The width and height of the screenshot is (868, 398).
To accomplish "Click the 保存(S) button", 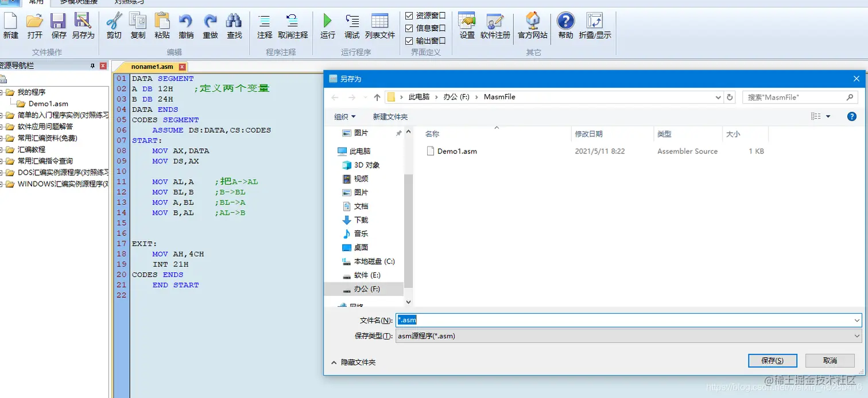I will [772, 360].
